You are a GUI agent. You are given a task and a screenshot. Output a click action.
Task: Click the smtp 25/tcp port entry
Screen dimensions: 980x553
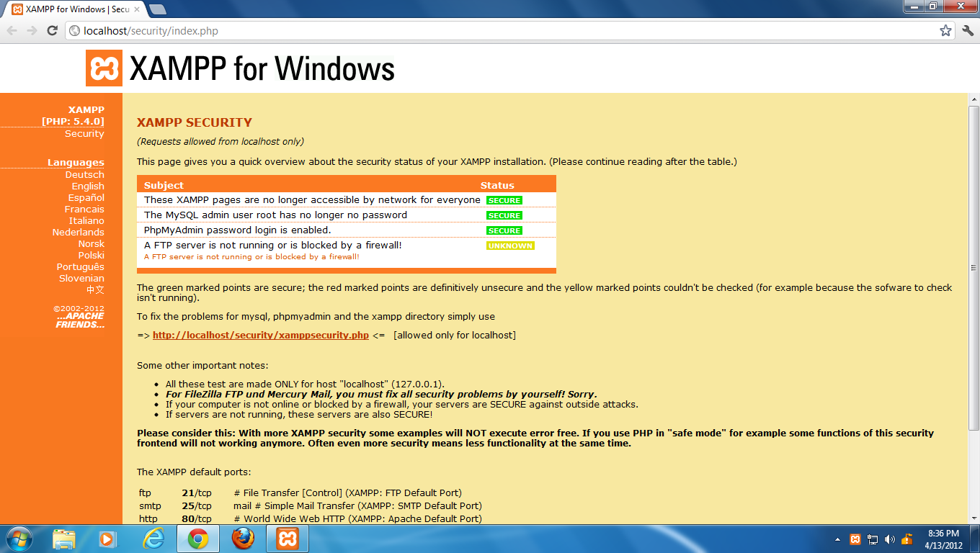pos(310,506)
